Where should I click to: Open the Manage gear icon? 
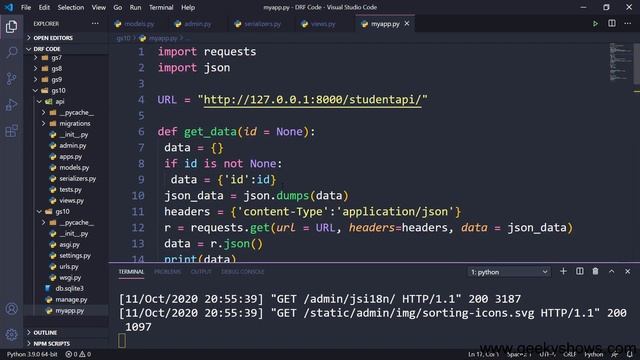tap(11, 335)
